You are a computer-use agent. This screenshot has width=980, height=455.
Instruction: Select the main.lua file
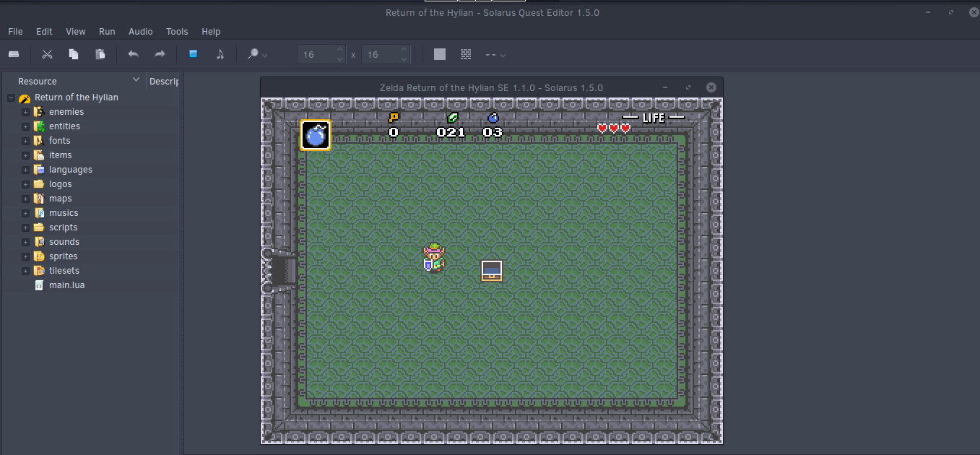pos(66,285)
